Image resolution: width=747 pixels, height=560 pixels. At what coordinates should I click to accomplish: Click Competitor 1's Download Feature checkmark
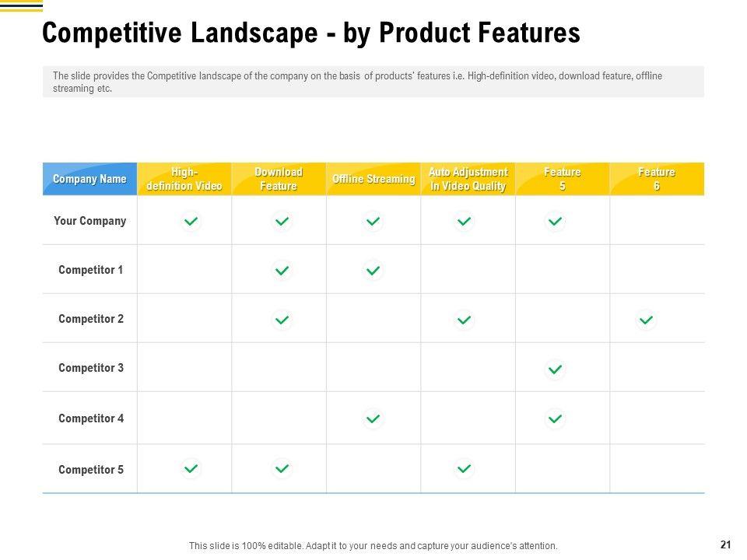coord(282,271)
